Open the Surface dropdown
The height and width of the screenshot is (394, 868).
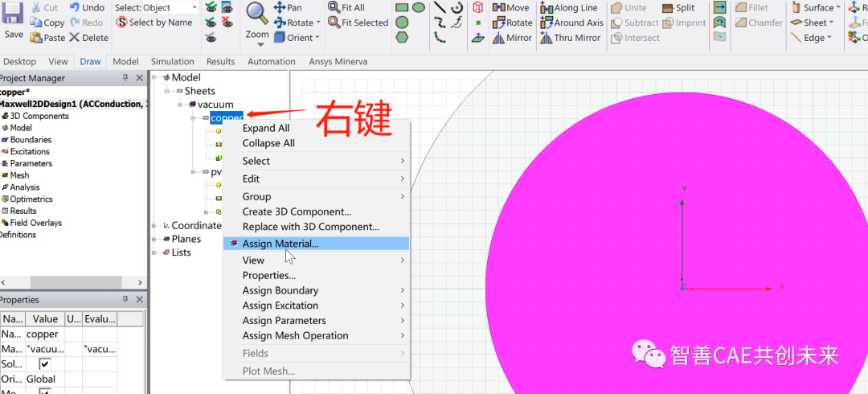tap(838, 8)
